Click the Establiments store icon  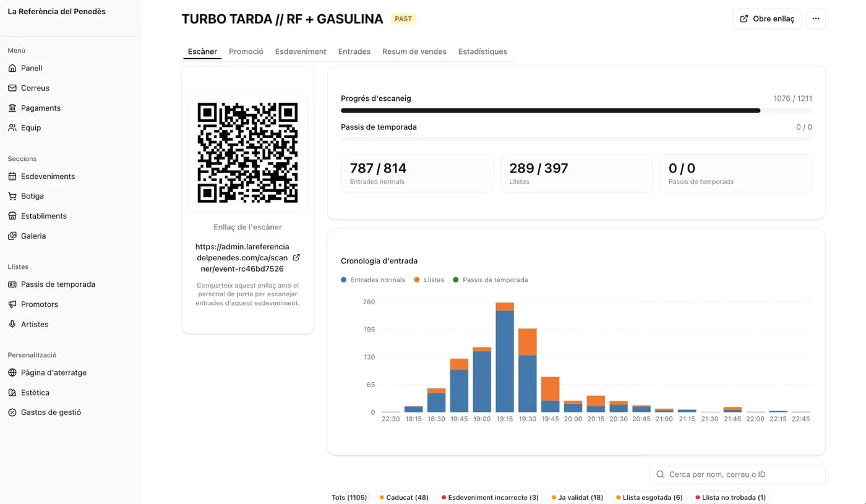(x=12, y=216)
